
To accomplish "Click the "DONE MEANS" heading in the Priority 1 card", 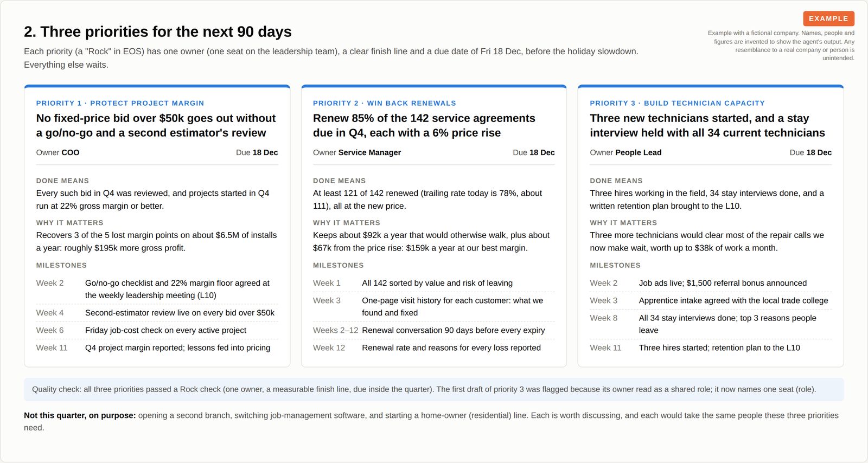I will 62,181.
